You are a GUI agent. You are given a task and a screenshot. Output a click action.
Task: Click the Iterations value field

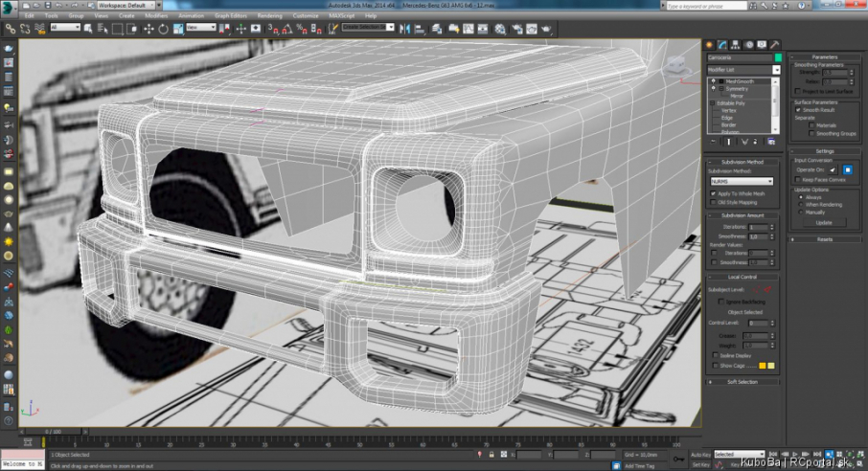tap(758, 228)
